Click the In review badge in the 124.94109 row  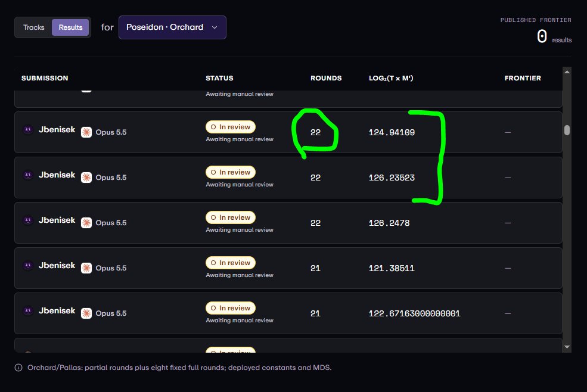pos(231,127)
